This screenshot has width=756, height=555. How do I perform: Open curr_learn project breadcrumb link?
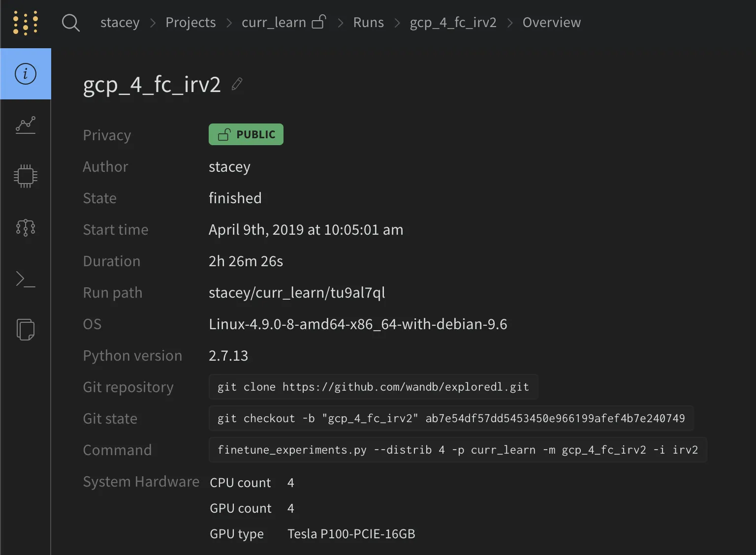coord(274,23)
